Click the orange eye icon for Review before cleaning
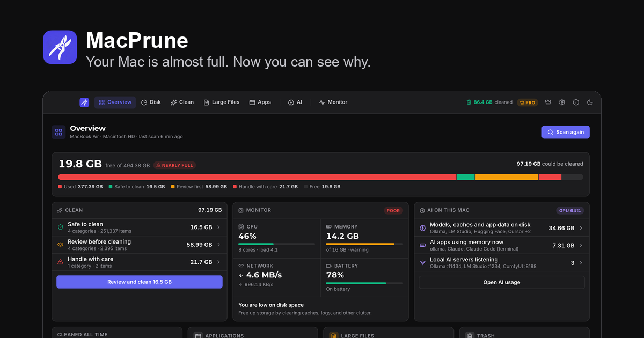The width and height of the screenshot is (644, 338). (x=60, y=245)
